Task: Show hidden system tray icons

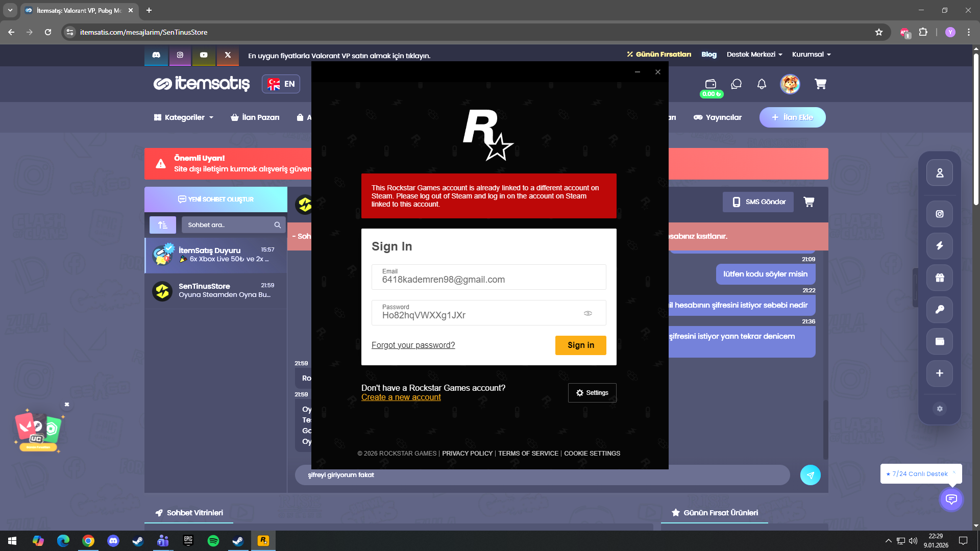Action: [x=888, y=541]
